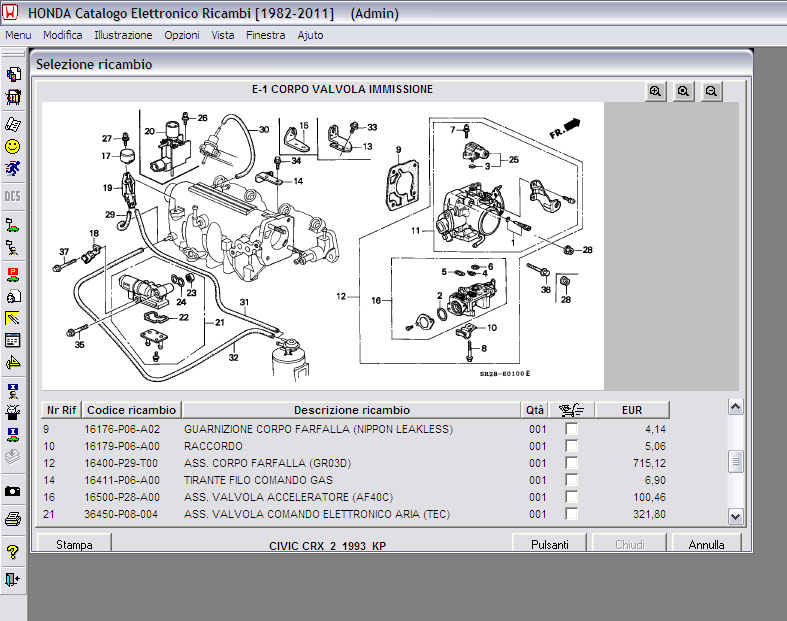Screen dimensions: 787x621
Task: Click the vehicle information car icon
Action: [13, 435]
